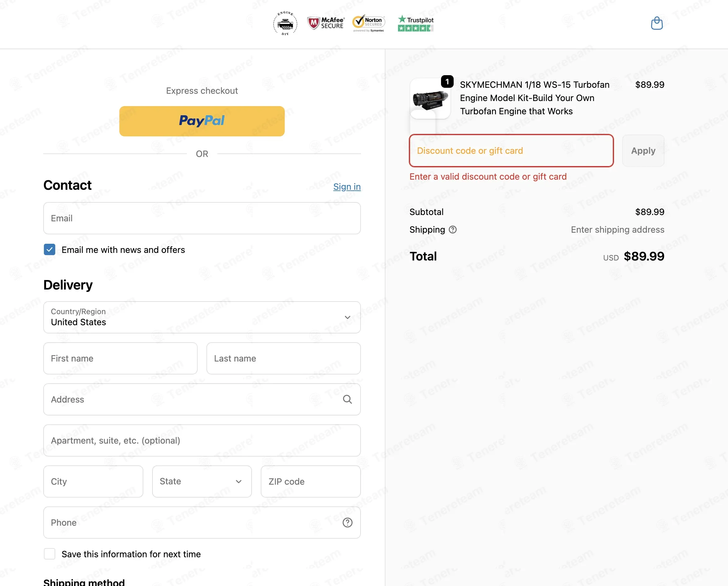
Task: Open the Country/Region dropdown
Action: coord(202,317)
